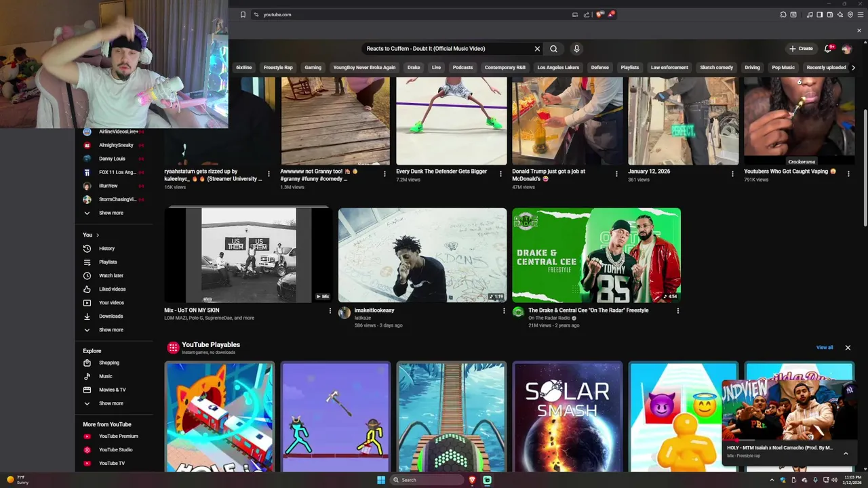Click the Windows taskbar Search box
This screenshot has height=488, width=868.
pyautogui.click(x=427, y=480)
